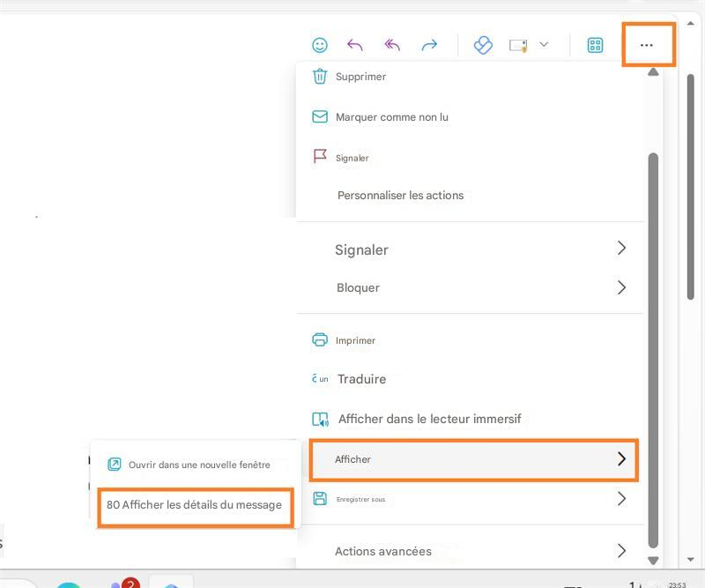
Task: Expand the Actions avancées submenu
Action: click(471, 551)
